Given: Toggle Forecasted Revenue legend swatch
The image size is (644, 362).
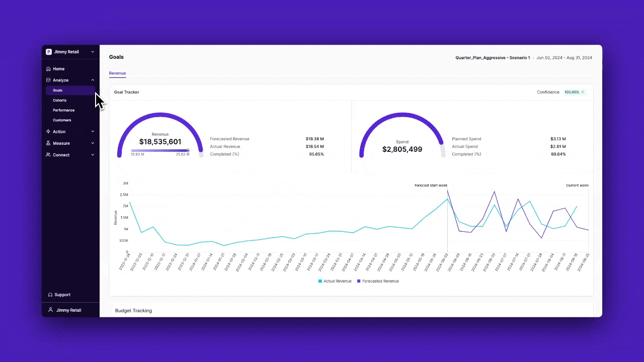Looking at the screenshot, I should click(x=359, y=281).
